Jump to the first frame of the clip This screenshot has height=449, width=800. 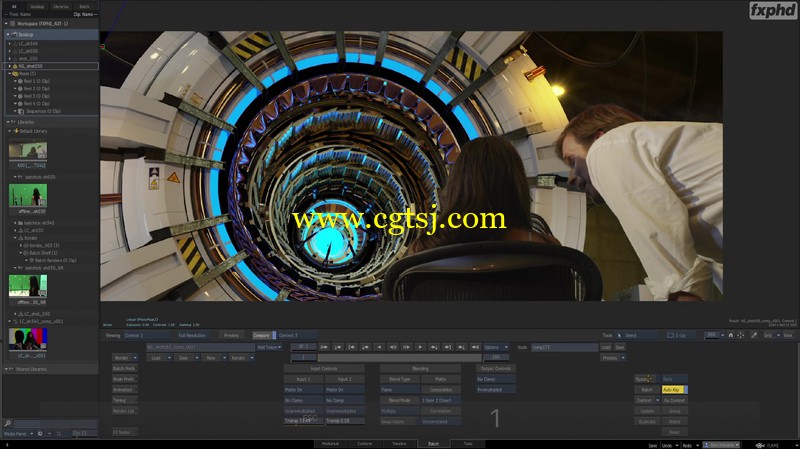click(323, 347)
